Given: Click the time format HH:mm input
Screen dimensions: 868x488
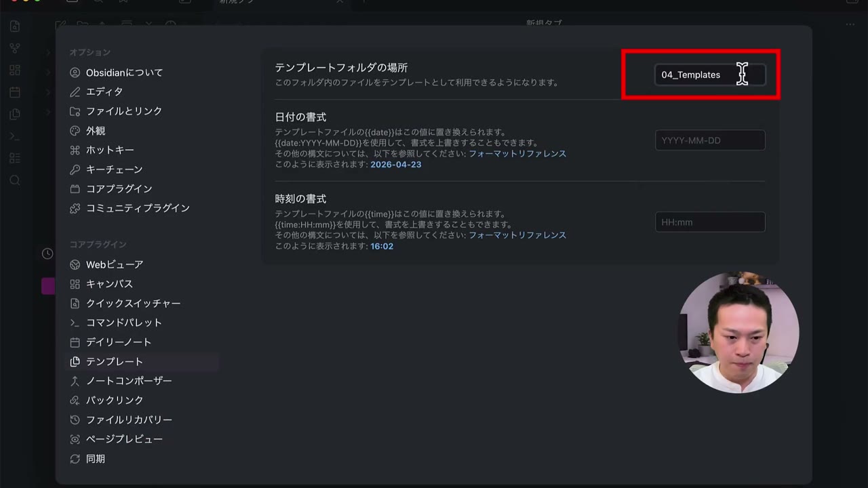Looking at the screenshot, I should pos(710,222).
